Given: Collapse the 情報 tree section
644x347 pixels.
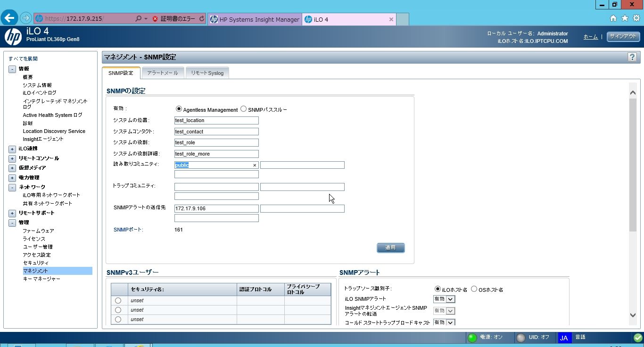Looking at the screenshot, I should (x=12, y=69).
